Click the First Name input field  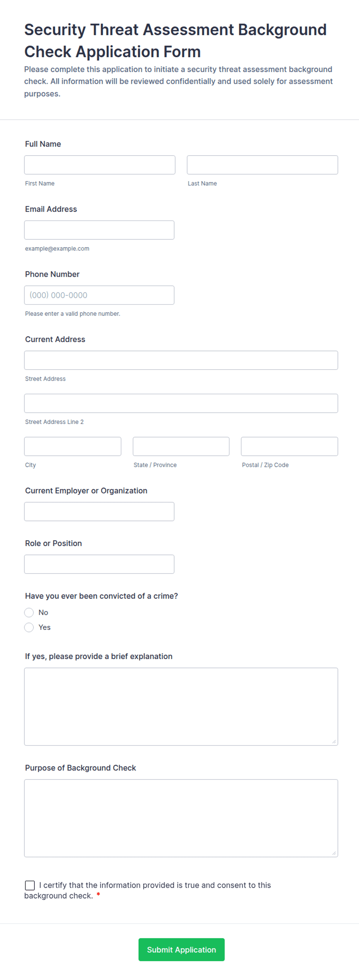100,165
